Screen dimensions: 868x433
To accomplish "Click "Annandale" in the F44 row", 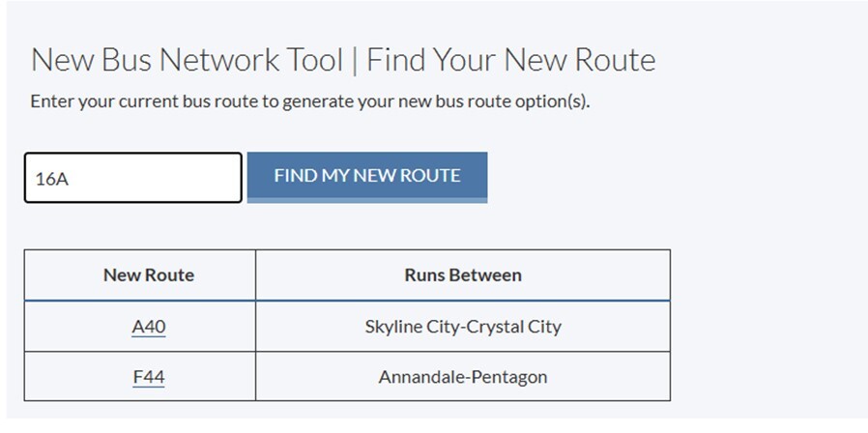I will tap(421, 377).
